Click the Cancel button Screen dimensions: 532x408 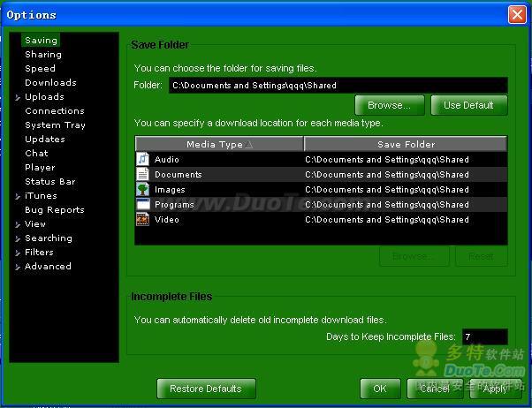tap(435, 389)
